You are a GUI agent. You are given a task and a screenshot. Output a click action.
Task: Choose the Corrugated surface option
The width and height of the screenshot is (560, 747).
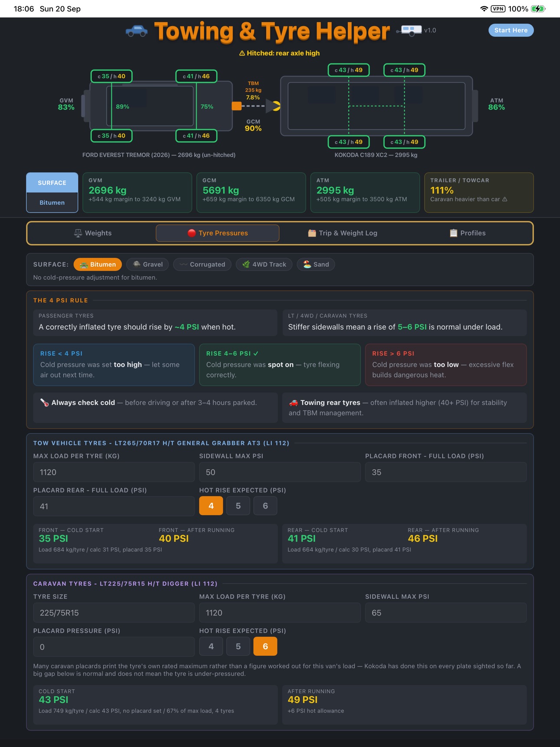click(x=202, y=264)
